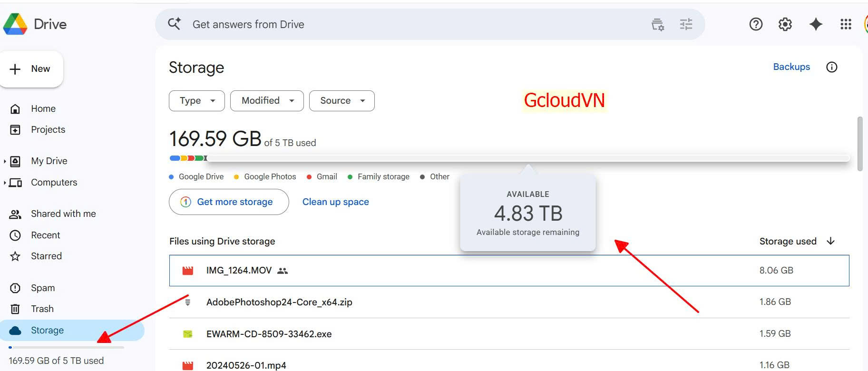
Task: Click the vertical scrollbar on the right
Action: (860, 144)
